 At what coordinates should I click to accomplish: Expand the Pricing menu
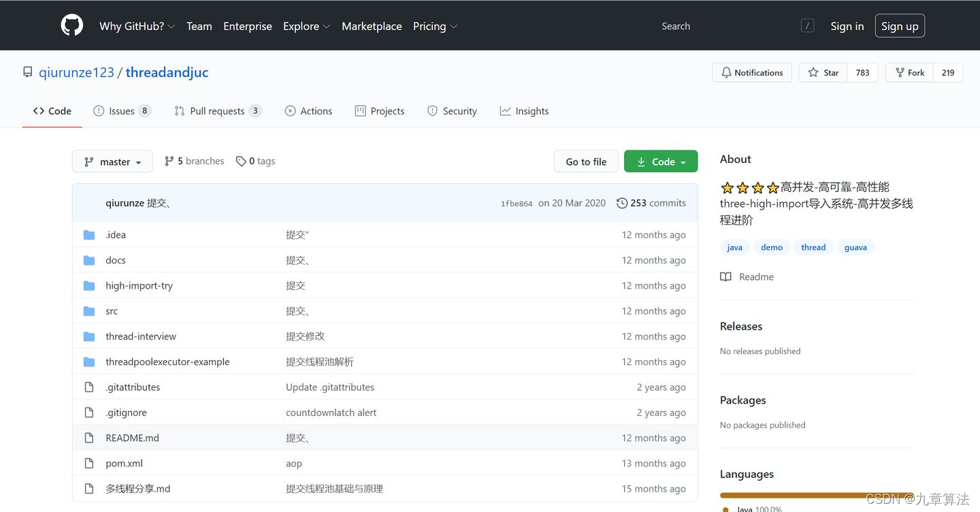point(435,26)
